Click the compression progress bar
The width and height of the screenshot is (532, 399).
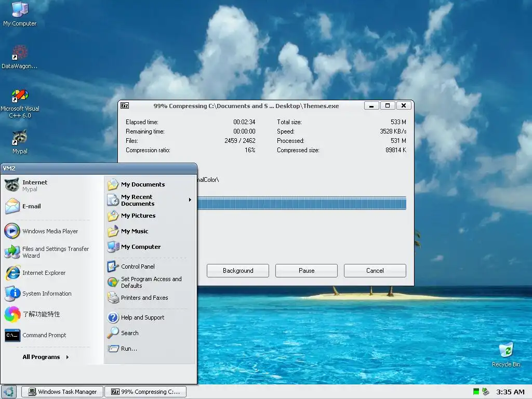tap(302, 203)
